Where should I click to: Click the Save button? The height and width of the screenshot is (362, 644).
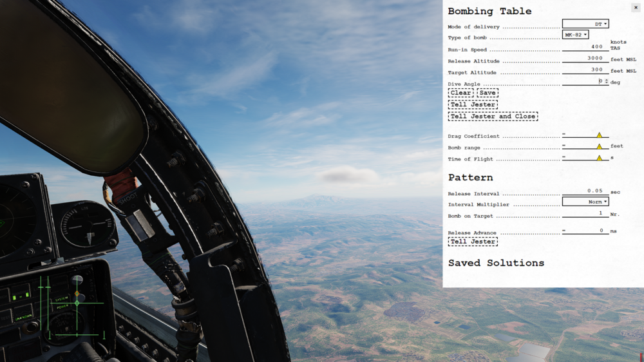488,93
